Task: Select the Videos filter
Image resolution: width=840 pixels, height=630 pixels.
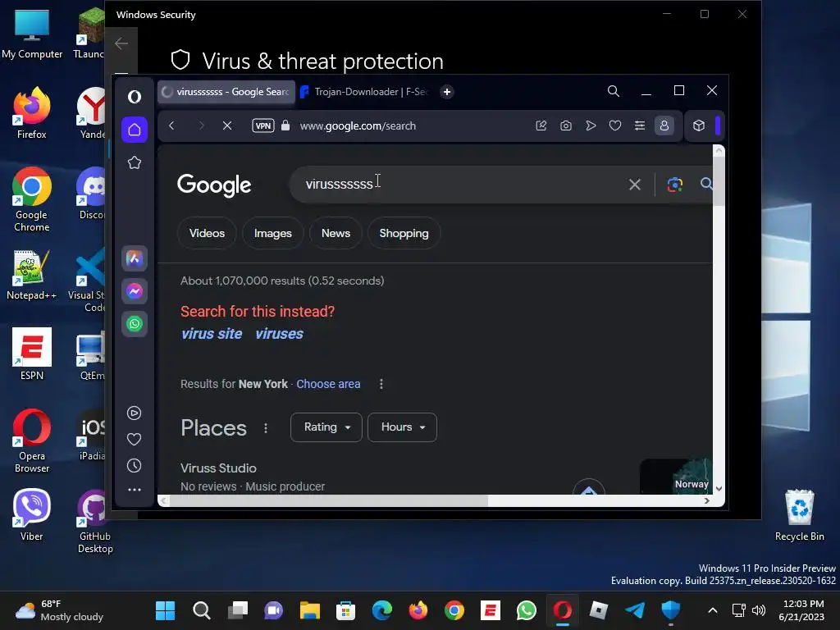Action: click(x=207, y=233)
